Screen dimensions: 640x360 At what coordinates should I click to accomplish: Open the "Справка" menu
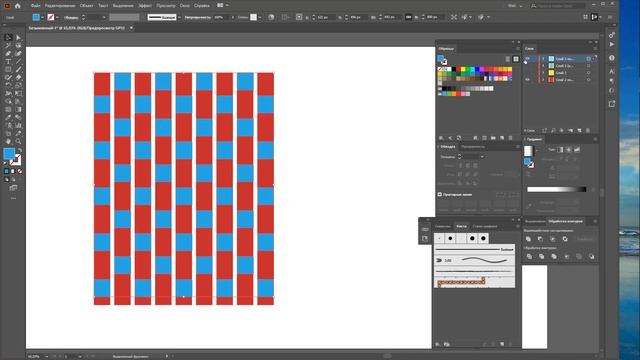[x=202, y=6]
